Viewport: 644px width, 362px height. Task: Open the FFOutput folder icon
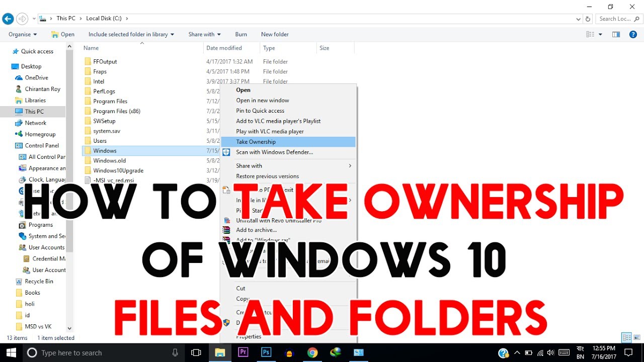pyautogui.click(x=88, y=61)
